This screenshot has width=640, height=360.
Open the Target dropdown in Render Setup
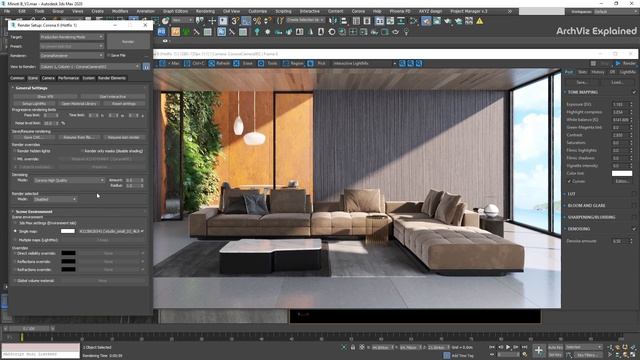72,37
